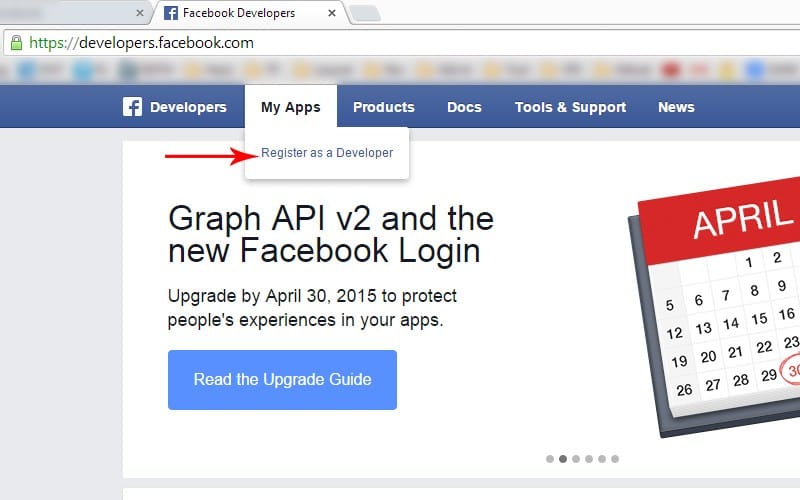800x500 pixels.
Task: Click the green padlock in address bar
Action: click(16, 43)
